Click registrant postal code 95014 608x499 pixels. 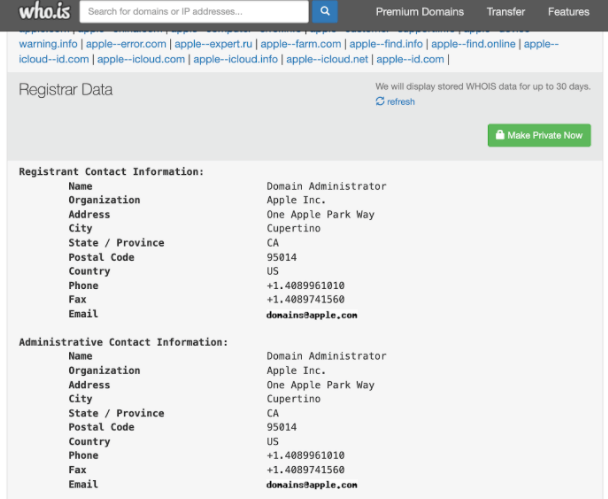click(x=282, y=257)
